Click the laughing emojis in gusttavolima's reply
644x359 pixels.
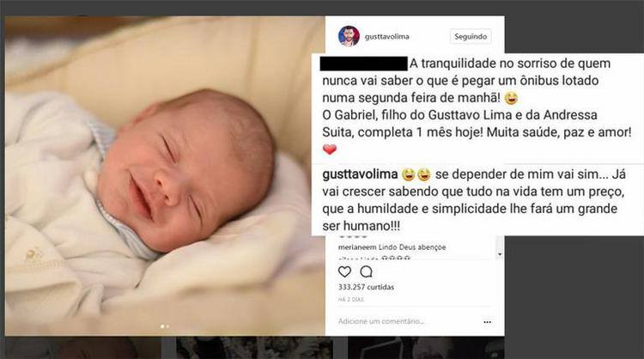click(x=416, y=175)
